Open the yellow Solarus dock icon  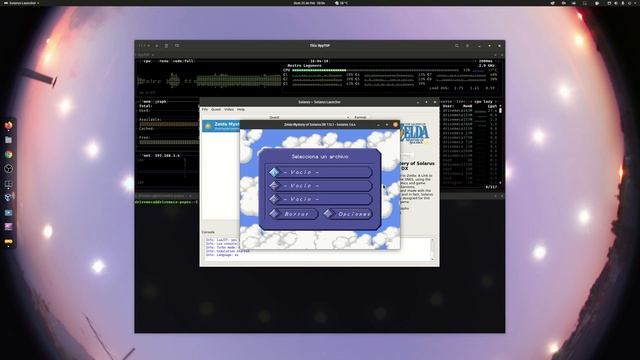pos(8,242)
